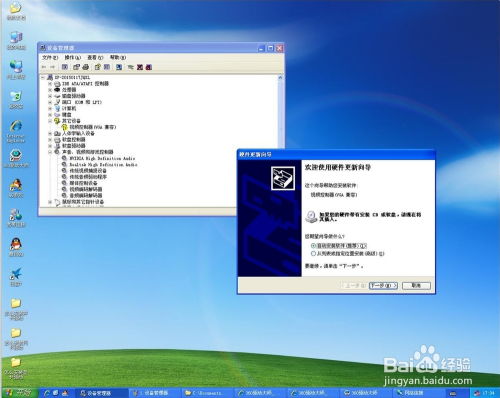Viewport: 500px width, 398px height.
Task: Select NVIDIA High Definition Audio device
Action: click(102, 158)
